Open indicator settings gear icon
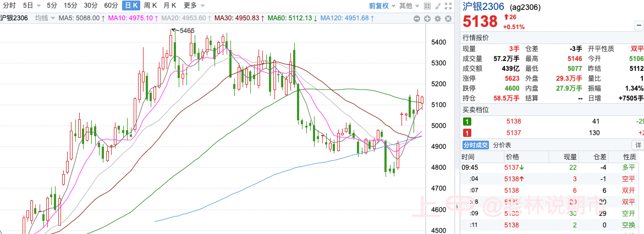Image resolution: width=644 pixels, height=234 pixels. pos(438,18)
